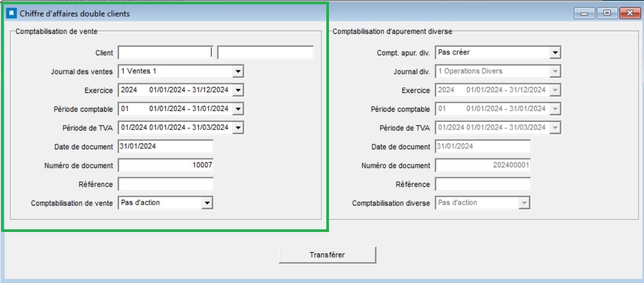
Task: Click the sales Référence input field
Action: [166, 184]
